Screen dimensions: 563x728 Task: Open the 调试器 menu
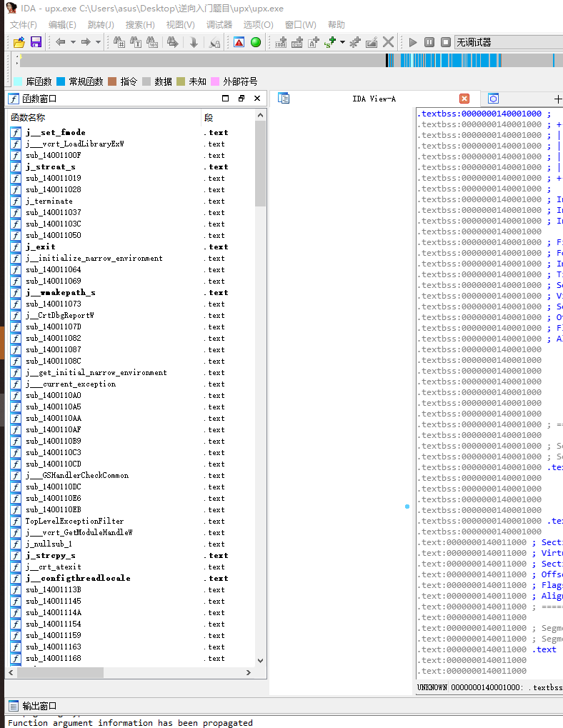click(219, 24)
